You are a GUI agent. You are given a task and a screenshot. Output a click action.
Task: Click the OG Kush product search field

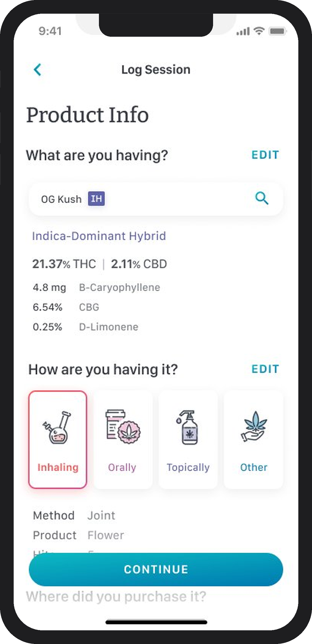(156, 199)
